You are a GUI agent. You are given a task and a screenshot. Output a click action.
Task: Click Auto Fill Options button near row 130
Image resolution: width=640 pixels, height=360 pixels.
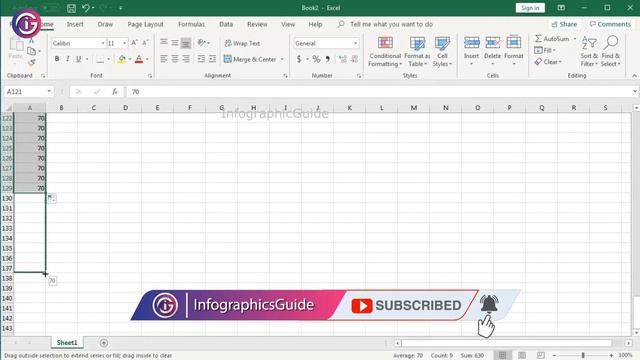point(52,198)
